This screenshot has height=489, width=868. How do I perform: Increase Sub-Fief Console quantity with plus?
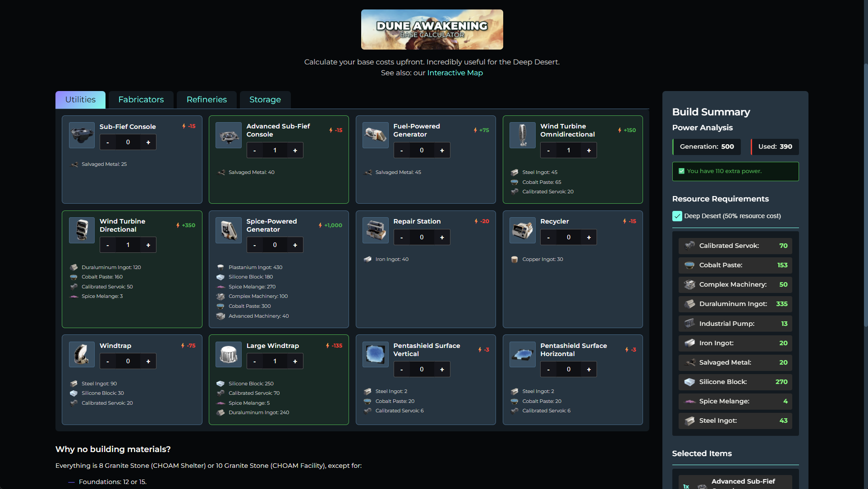tap(148, 142)
